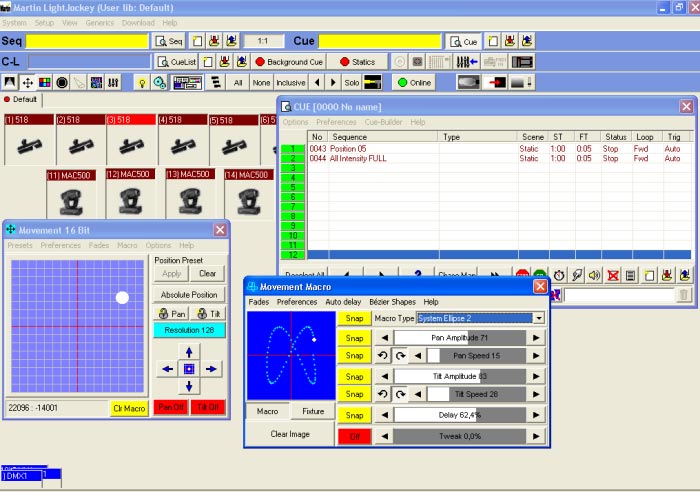Open the Effects mosaic tool icon
The height and width of the screenshot is (492, 700).
point(96,83)
